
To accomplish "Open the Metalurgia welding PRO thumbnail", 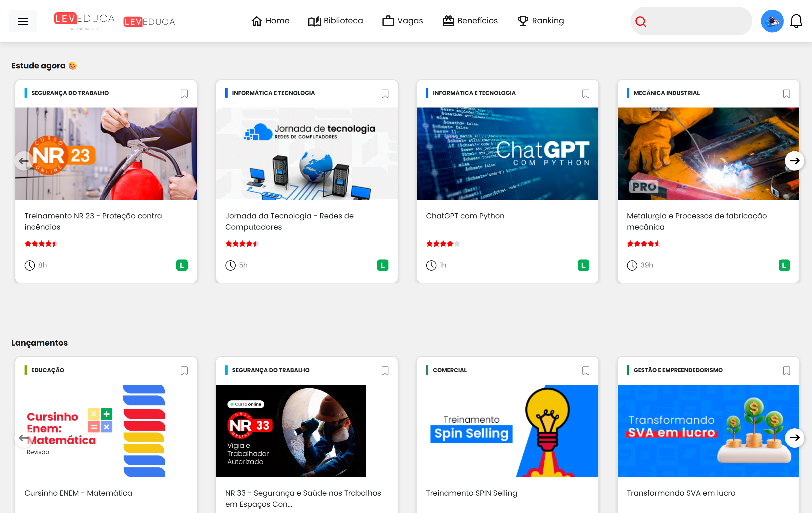I will click(708, 154).
